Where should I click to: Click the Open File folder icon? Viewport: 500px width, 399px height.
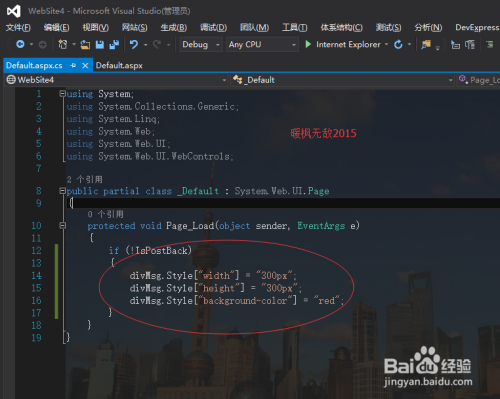[x=85, y=44]
